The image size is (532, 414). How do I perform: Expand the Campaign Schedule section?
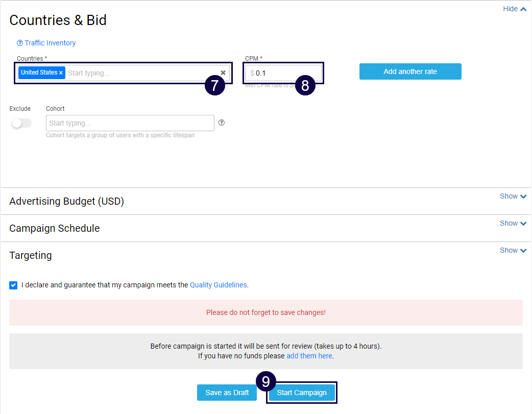pyautogui.click(x=513, y=223)
